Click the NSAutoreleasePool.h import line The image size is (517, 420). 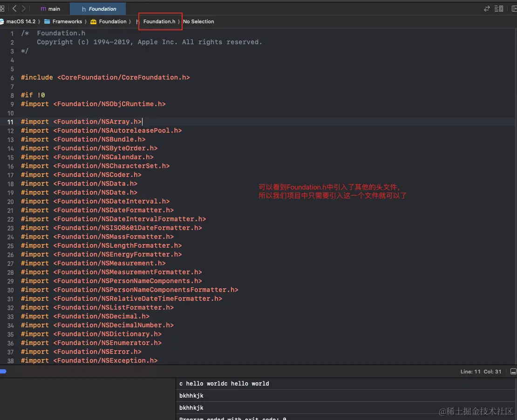click(x=102, y=130)
